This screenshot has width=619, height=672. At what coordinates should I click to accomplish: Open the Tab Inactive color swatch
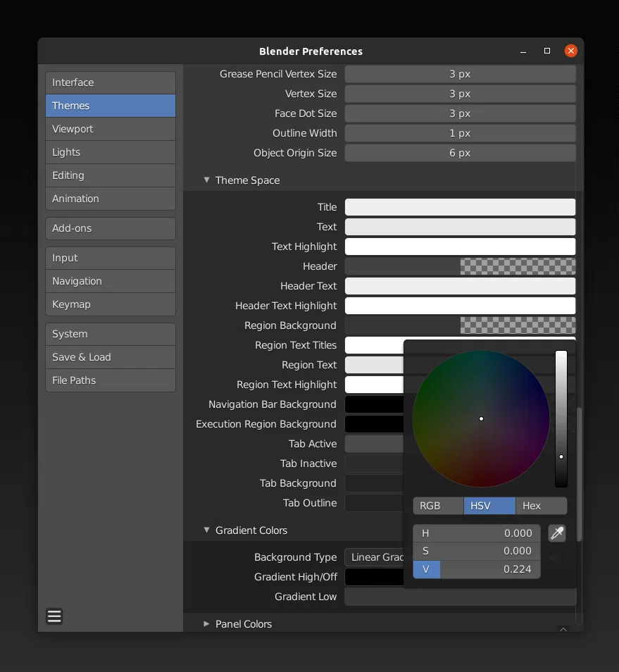374,463
